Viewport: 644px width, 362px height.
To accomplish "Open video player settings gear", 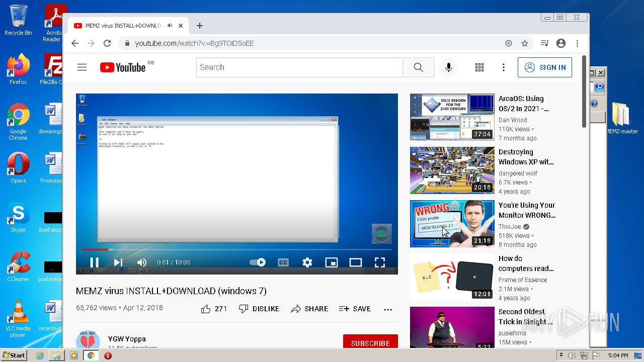I will tap(307, 262).
